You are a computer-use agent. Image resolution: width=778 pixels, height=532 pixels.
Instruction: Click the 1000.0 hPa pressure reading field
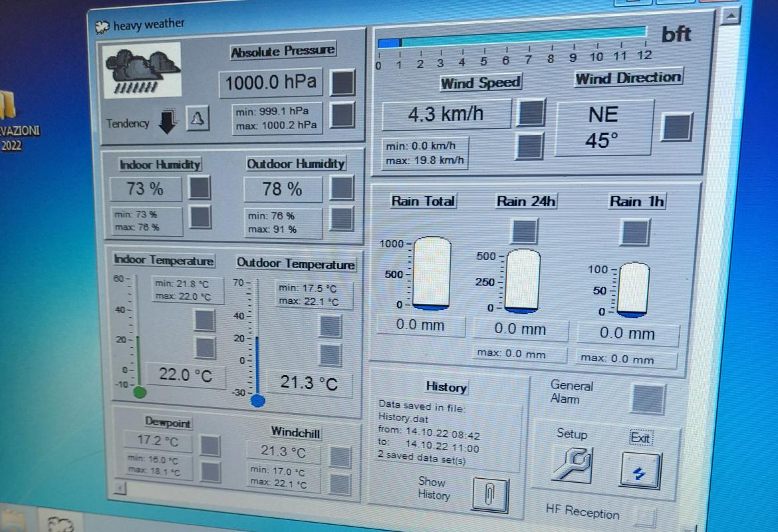[271, 83]
